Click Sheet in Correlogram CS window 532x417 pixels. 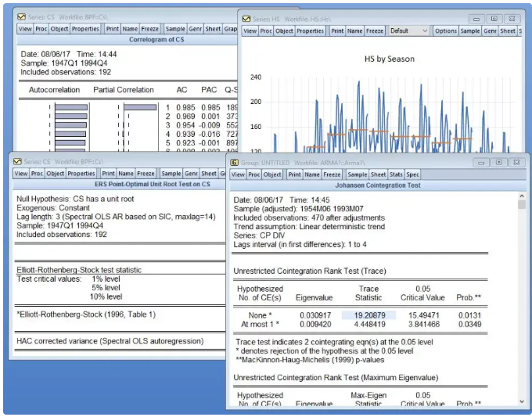tap(213, 29)
